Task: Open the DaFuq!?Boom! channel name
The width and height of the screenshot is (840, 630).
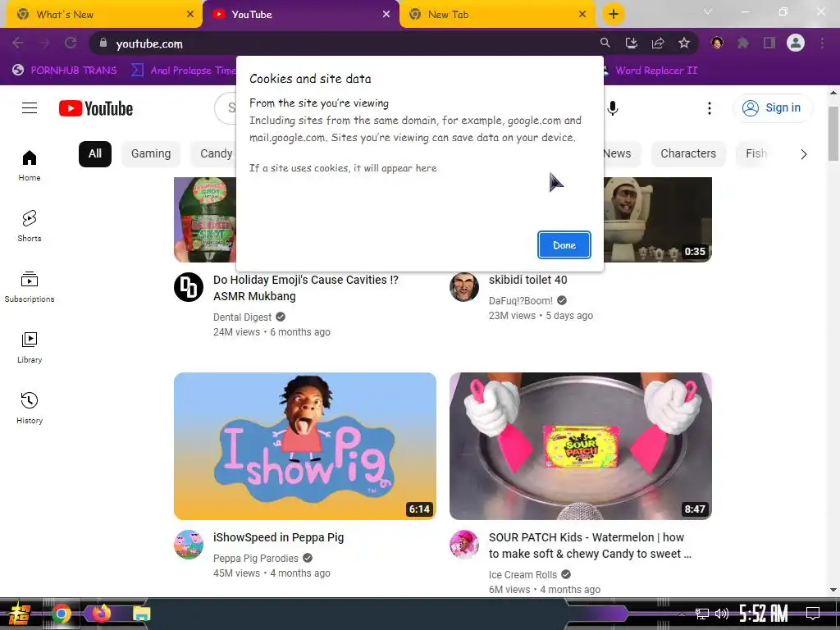Action: (x=521, y=300)
